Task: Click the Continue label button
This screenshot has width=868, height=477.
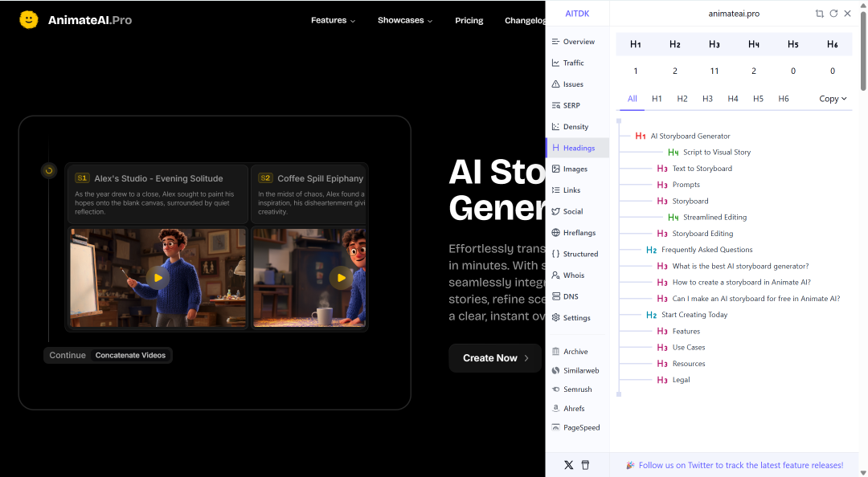Action: pos(68,355)
